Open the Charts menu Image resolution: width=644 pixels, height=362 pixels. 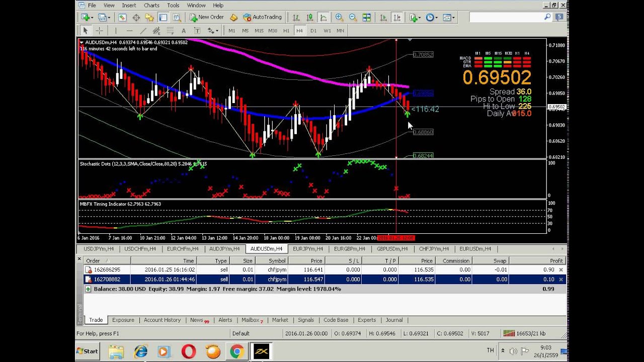[151, 5]
